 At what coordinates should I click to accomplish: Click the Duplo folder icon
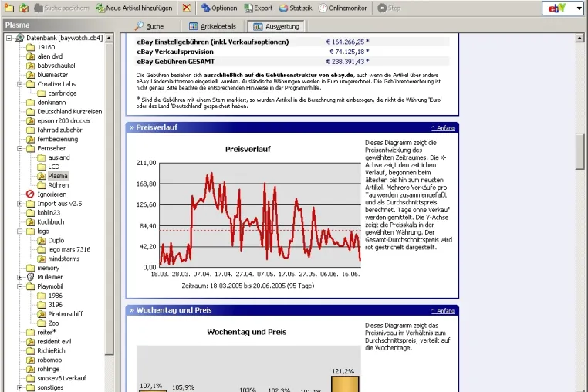[42, 241]
